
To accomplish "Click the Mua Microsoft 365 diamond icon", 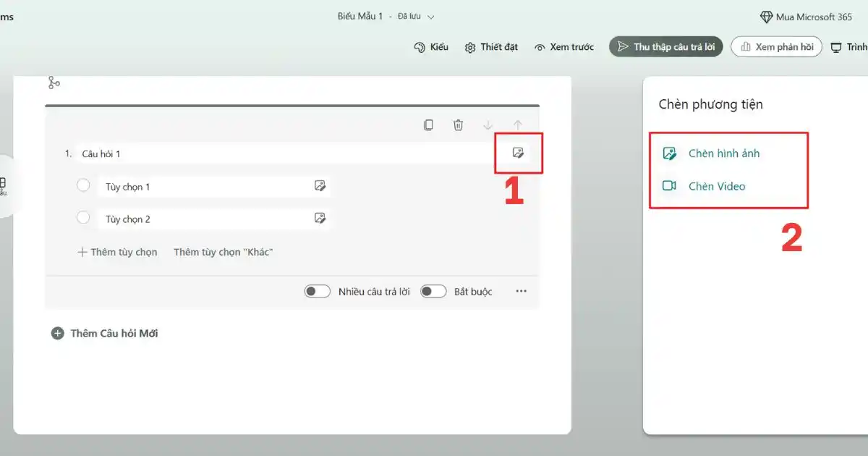I will [766, 17].
